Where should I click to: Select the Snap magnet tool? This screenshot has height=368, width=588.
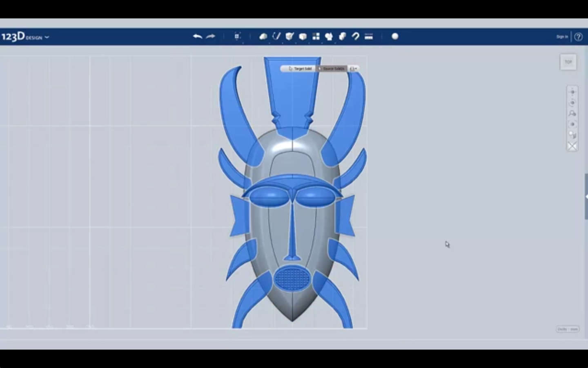point(356,36)
